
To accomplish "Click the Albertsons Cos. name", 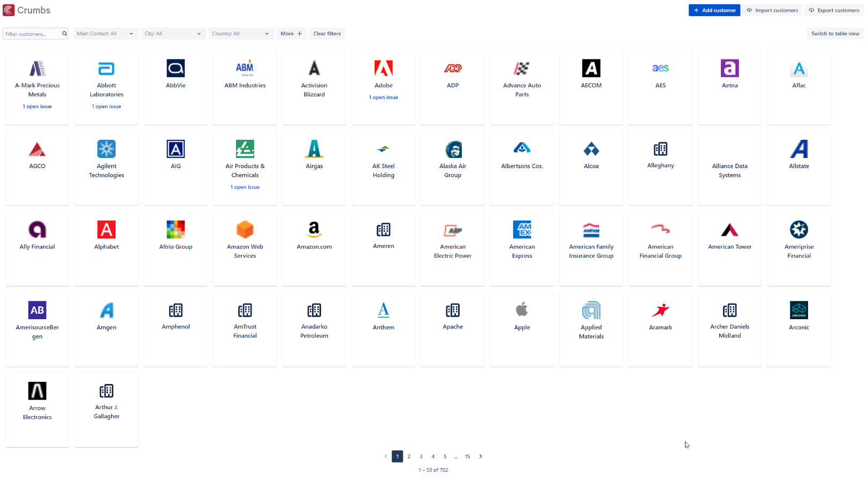I will point(522,166).
